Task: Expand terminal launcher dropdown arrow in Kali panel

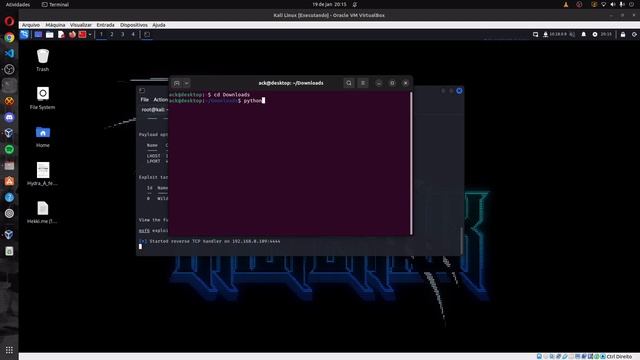Action: click(90, 35)
